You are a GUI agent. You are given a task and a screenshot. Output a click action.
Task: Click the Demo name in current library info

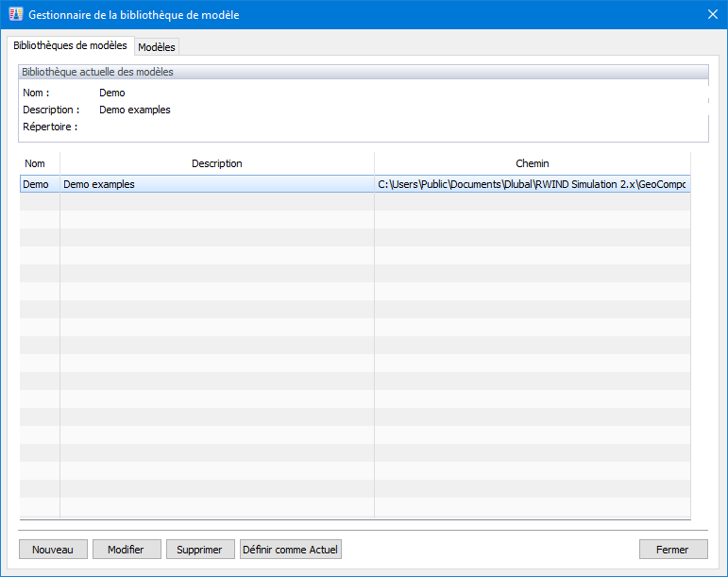(112, 93)
